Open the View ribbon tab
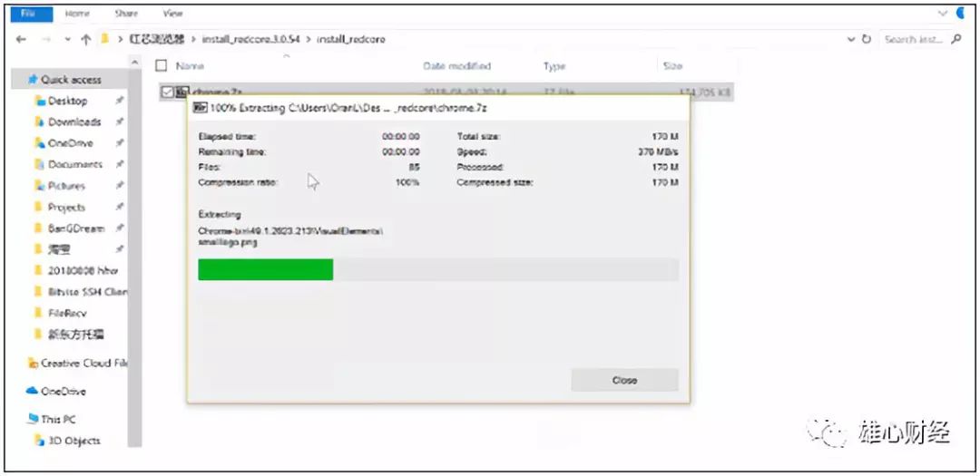This screenshot has height=476, width=980. 172,13
